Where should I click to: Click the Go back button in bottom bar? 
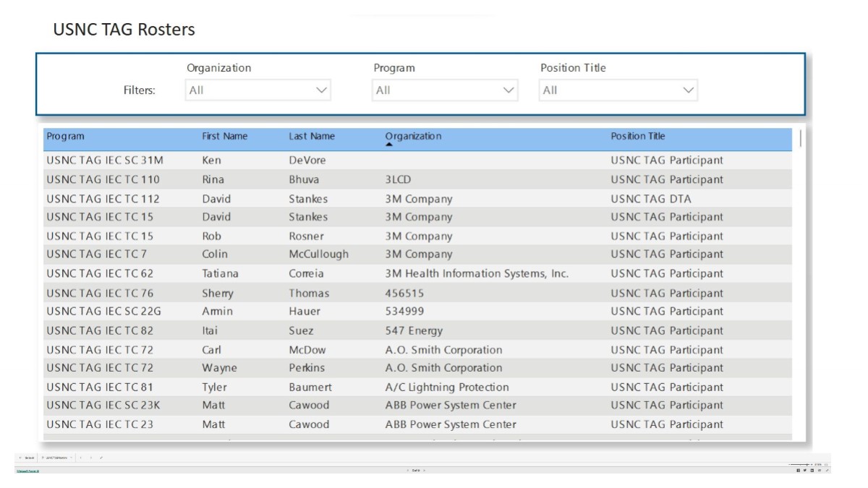[26, 458]
